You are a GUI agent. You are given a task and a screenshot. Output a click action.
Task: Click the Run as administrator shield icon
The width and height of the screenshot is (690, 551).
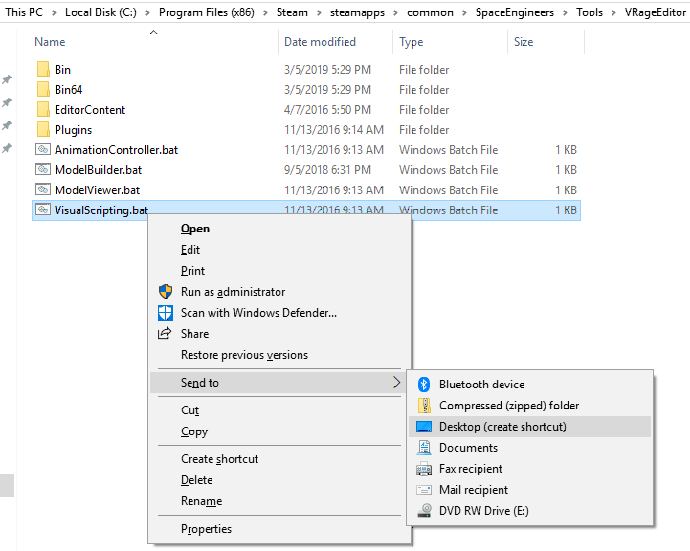(166, 292)
